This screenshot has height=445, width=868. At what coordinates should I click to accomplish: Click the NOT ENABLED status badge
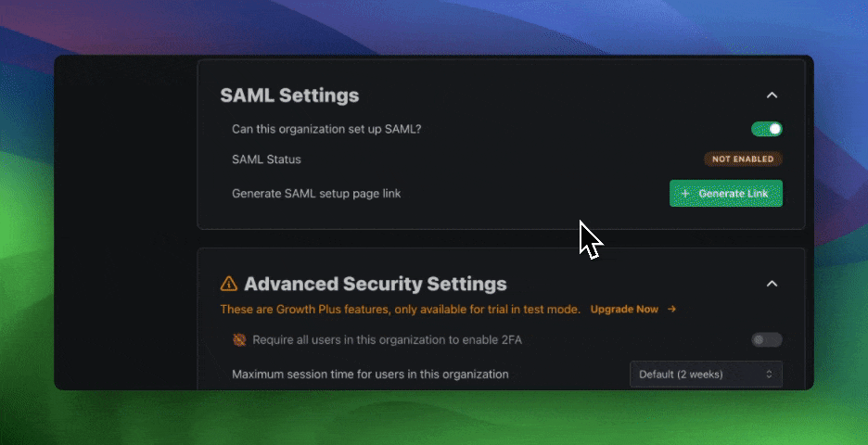[743, 159]
